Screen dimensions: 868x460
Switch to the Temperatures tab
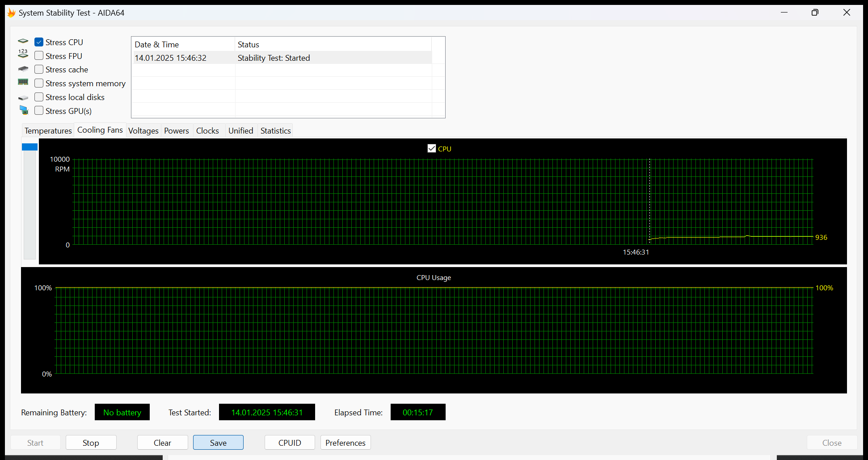(x=48, y=130)
